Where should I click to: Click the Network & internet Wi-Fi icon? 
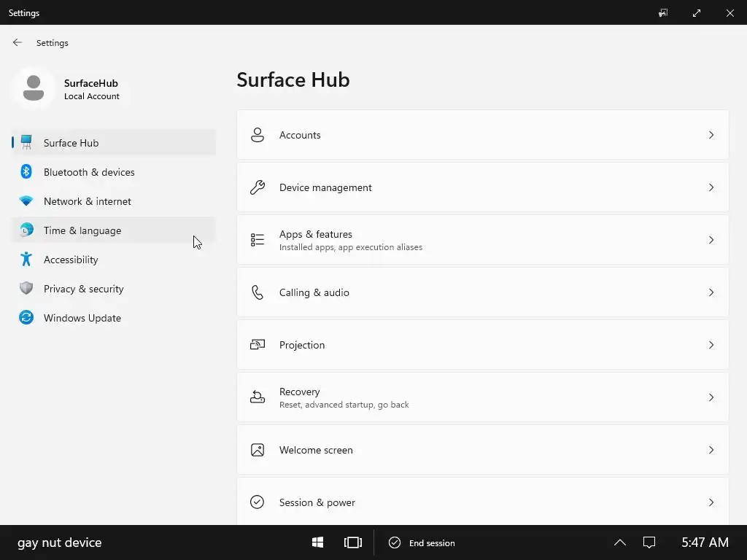[26, 201]
